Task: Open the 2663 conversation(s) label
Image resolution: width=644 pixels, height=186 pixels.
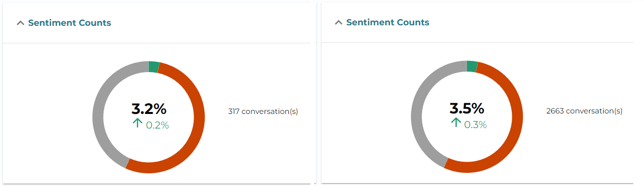Action: 584,111
